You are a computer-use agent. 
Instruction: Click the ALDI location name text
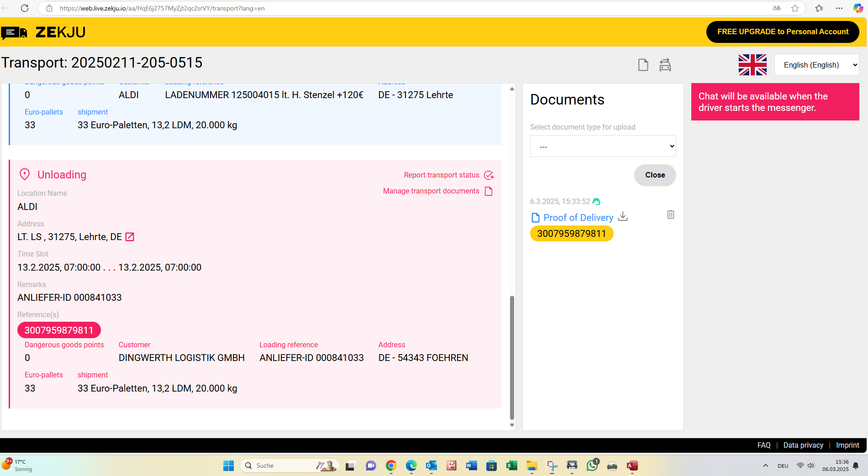[x=27, y=207]
